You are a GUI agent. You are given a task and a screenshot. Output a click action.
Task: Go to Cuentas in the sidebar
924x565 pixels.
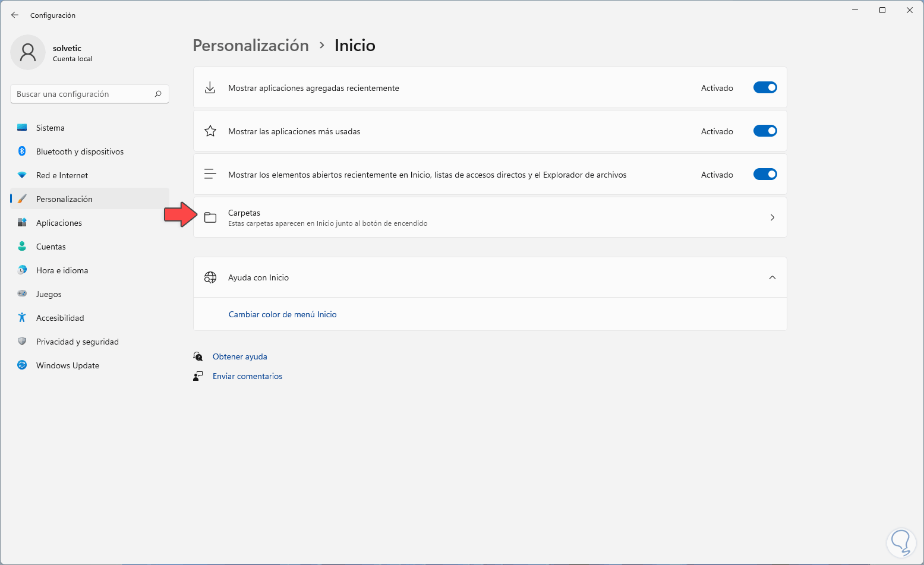click(x=51, y=247)
